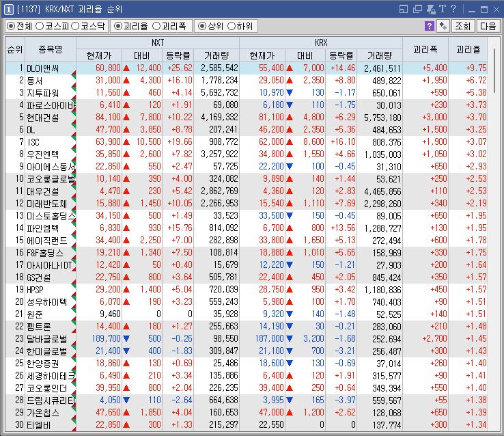The width and height of the screenshot is (504, 436).
Task: Select the 원준 stock name
Action: click(34, 314)
